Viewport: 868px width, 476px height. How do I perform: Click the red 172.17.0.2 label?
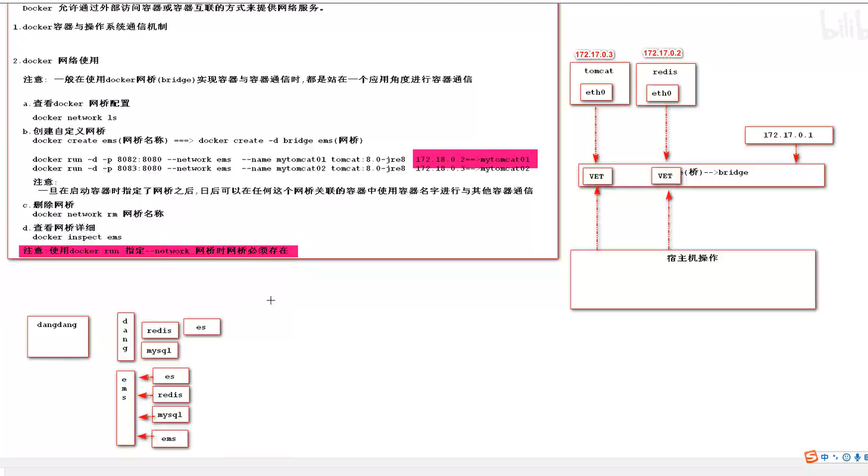pos(662,53)
